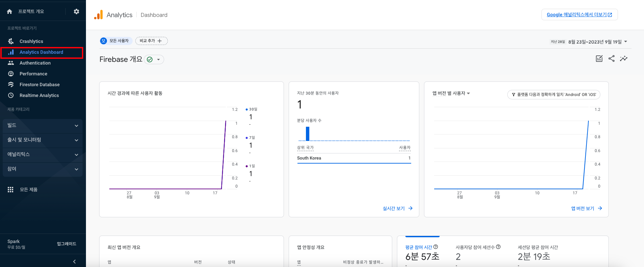Click the share report icon

point(611,58)
